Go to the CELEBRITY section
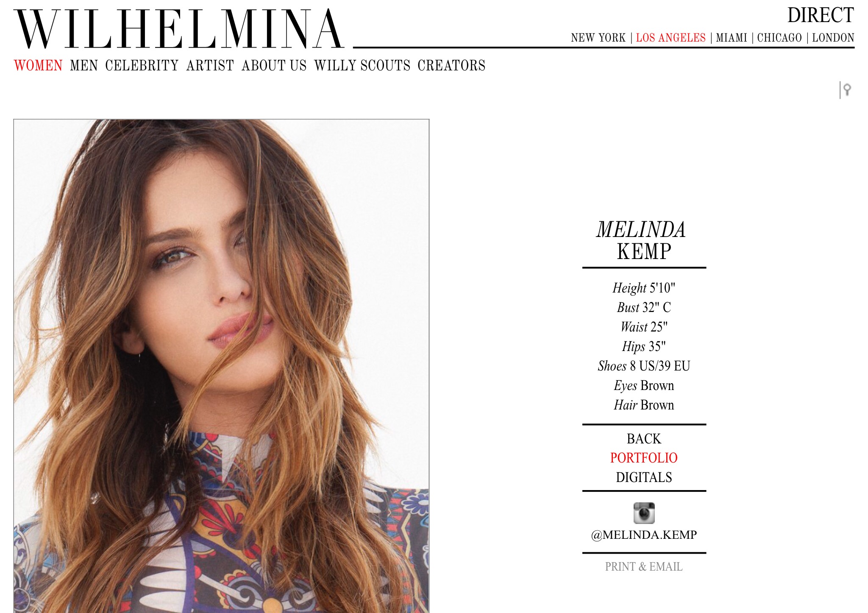 pos(142,65)
